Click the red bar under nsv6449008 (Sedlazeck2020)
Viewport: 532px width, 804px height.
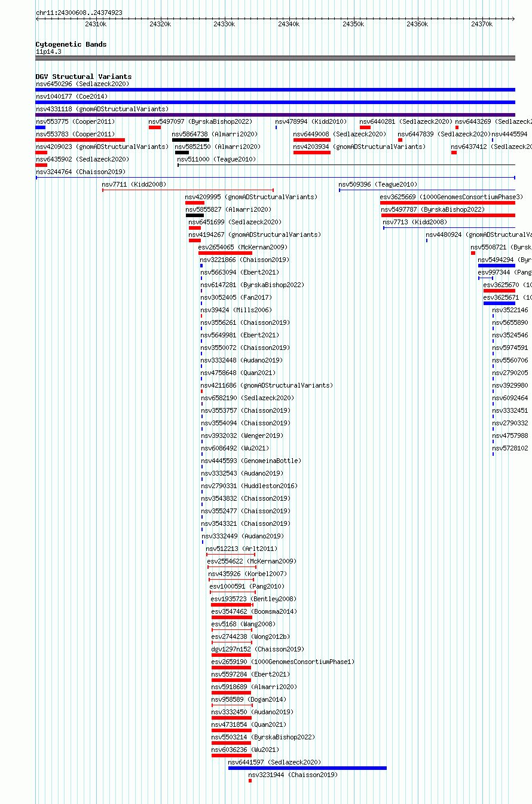click(x=312, y=140)
